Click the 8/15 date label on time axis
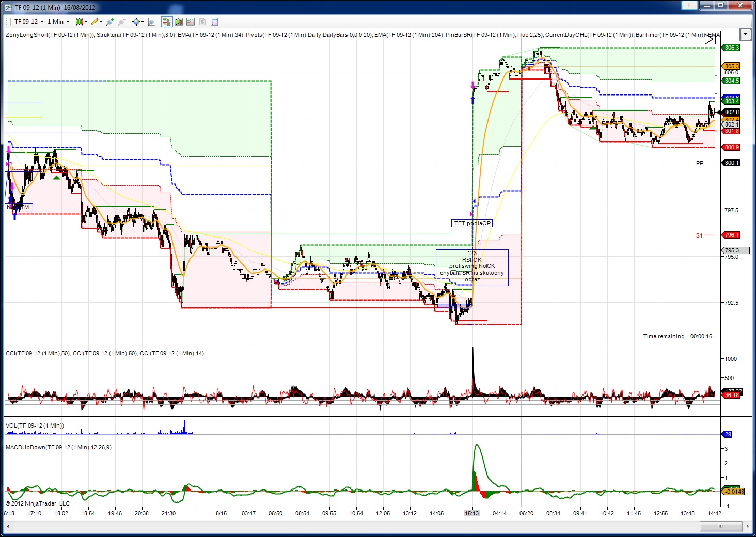Viewport: 756px width, 537px height. pyautogui.click(x=222, y=513)
